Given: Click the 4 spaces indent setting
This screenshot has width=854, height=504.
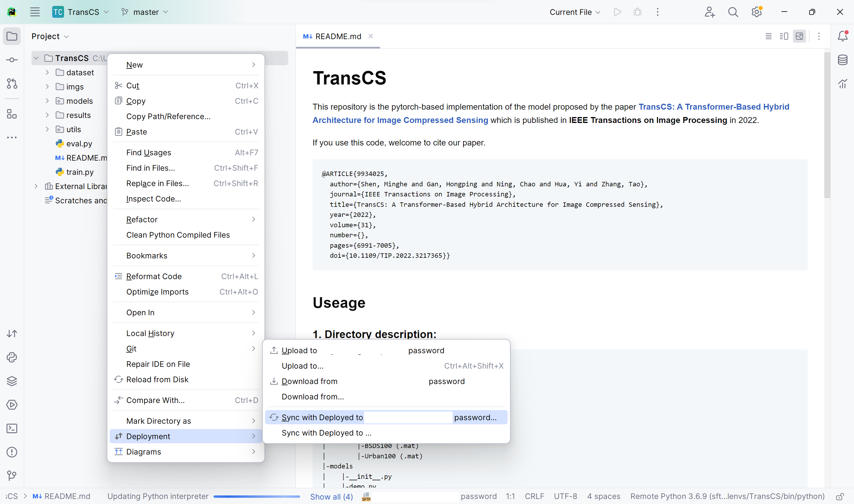Looking at the screenshot, I should point(603,496).
